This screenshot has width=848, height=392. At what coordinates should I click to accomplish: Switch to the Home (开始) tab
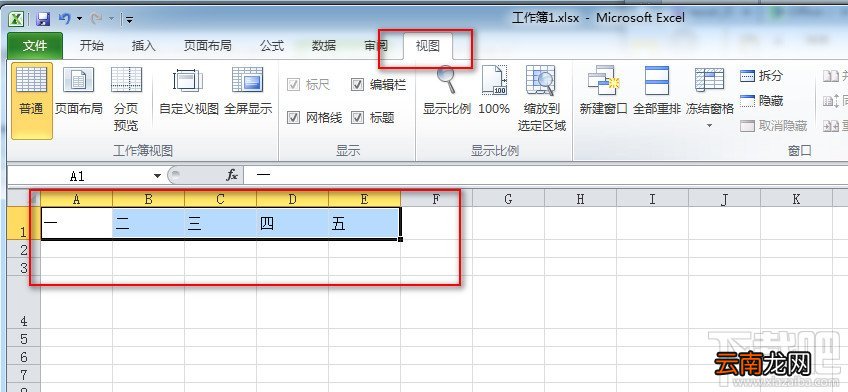tap(91, 46)
